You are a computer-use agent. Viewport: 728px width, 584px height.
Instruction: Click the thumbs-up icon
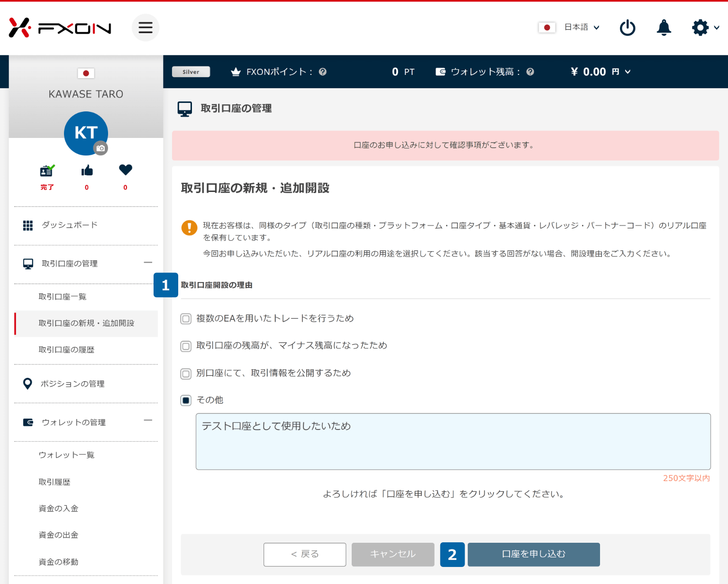click(x=87, y=170)
